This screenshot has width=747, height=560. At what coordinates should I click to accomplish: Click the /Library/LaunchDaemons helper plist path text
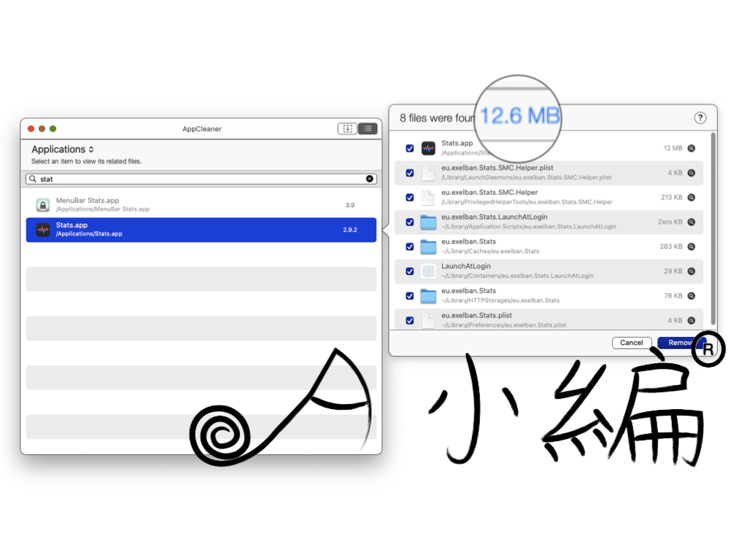point(527,177)
